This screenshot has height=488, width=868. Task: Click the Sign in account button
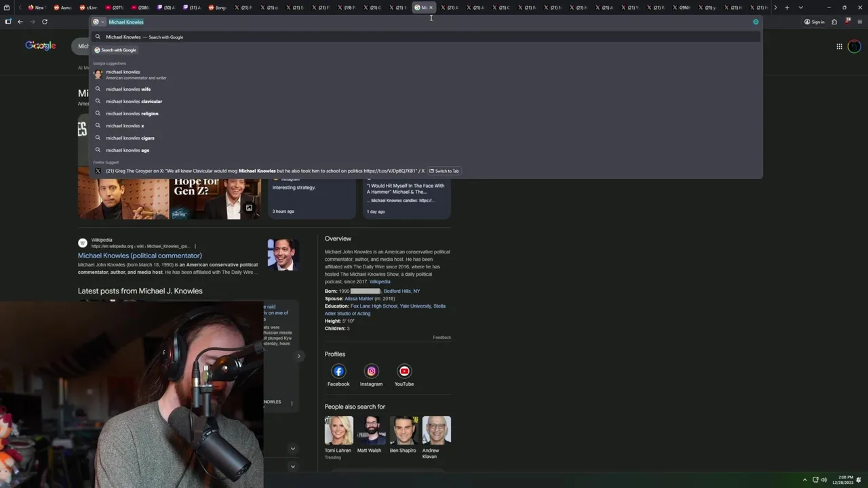814,22
